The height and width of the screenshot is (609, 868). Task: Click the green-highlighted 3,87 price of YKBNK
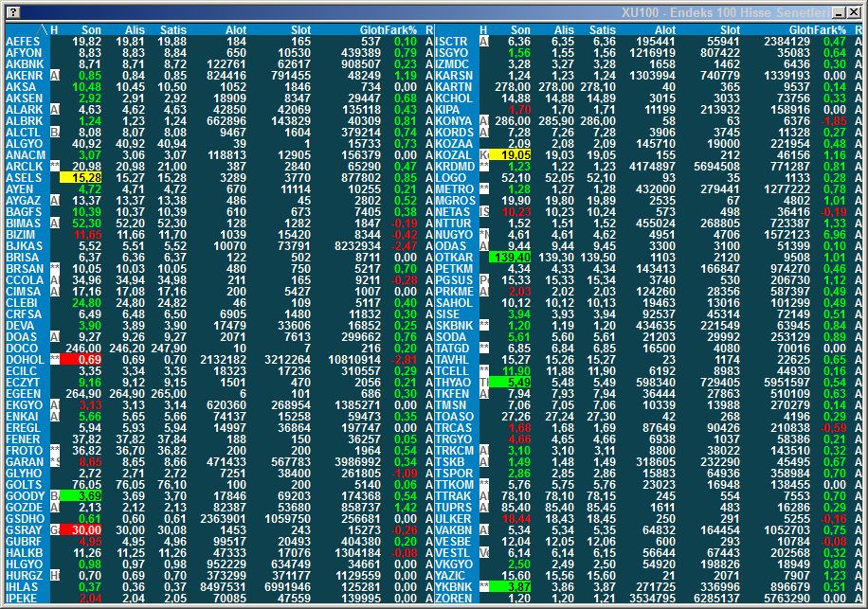pyautogui.click(x=510, y=587)
